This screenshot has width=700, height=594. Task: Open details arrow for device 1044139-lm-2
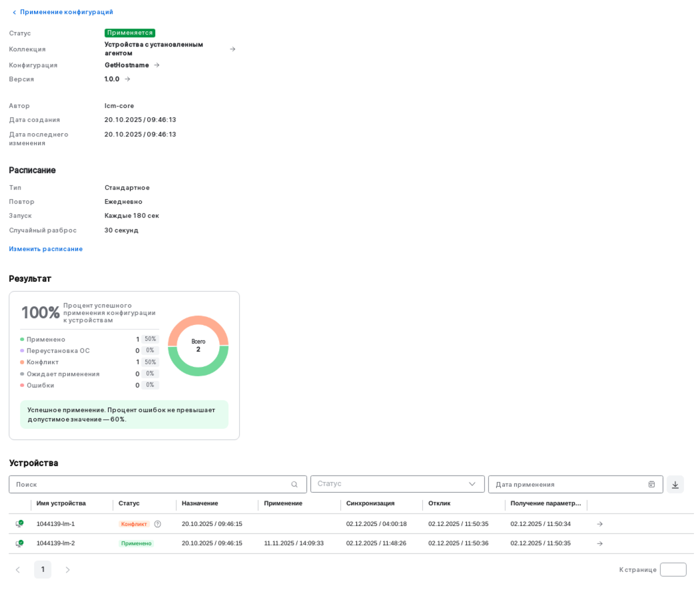(599, 543)
